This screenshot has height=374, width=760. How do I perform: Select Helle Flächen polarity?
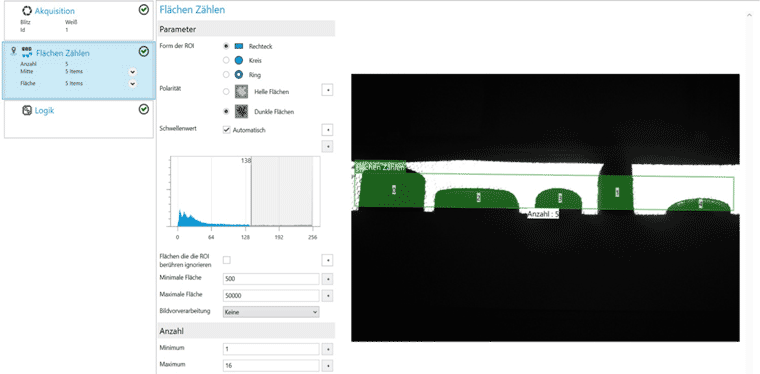point(226,92)
